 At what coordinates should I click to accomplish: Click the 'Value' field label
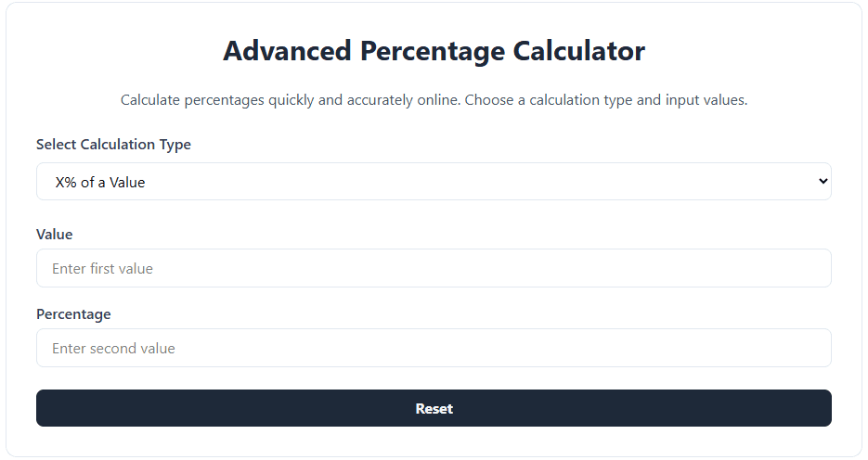pos(54,235)
